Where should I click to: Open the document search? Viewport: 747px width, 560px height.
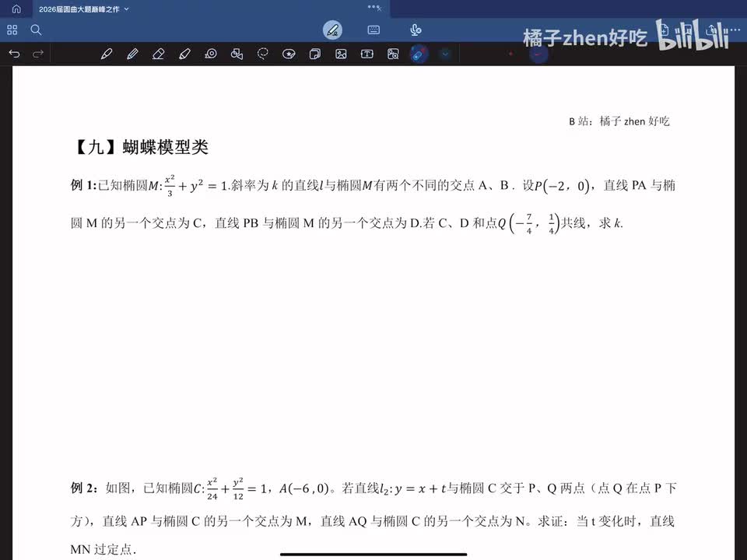tap(36, 30)
